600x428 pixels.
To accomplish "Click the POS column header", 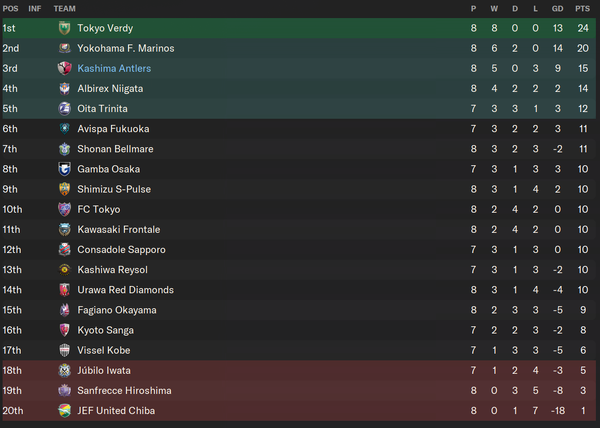I will tap(10, 8).
